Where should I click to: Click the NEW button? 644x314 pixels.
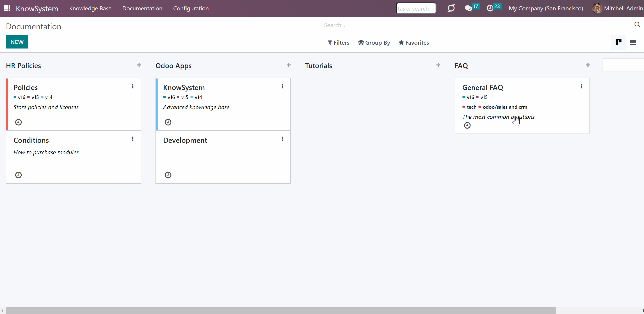coord(17,42)
